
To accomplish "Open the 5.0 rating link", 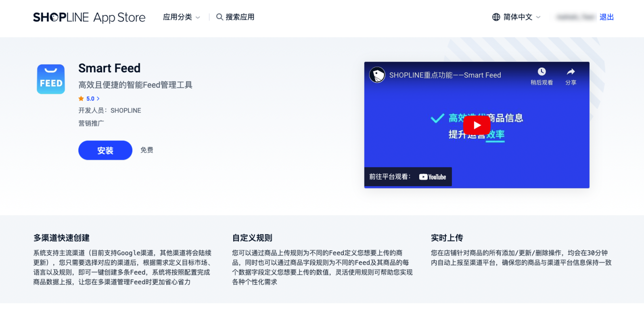I will tap(90, 99).
